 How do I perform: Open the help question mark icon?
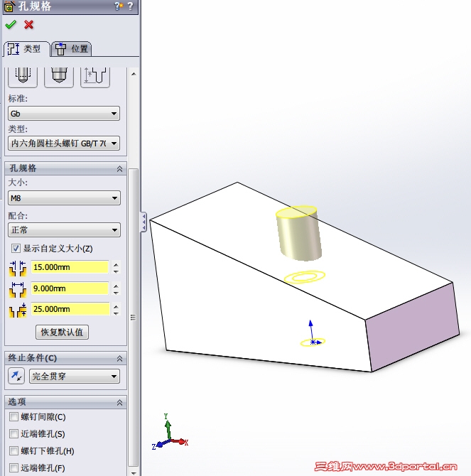(130, 6)
